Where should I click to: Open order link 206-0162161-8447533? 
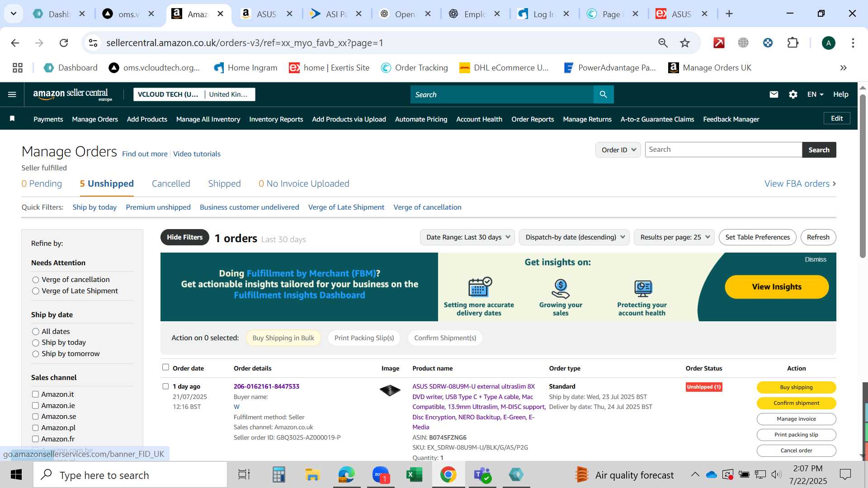(266, 386)
